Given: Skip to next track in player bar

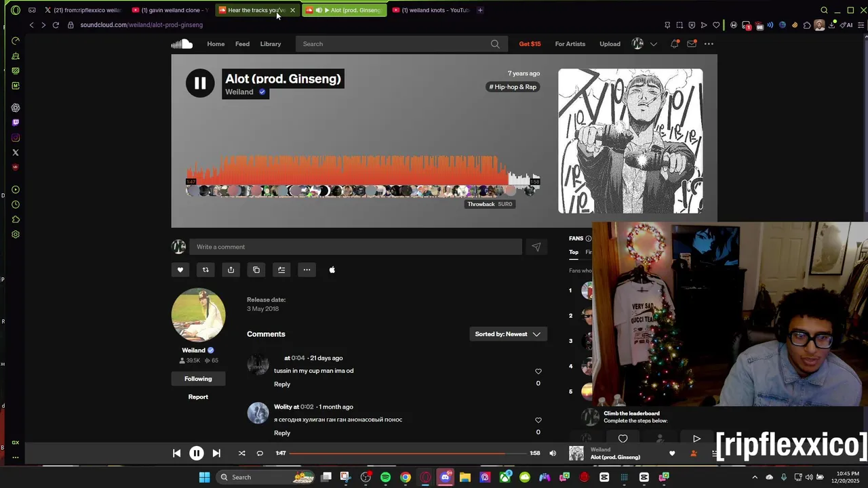Looking at the screenshot, I should [216, 453].
